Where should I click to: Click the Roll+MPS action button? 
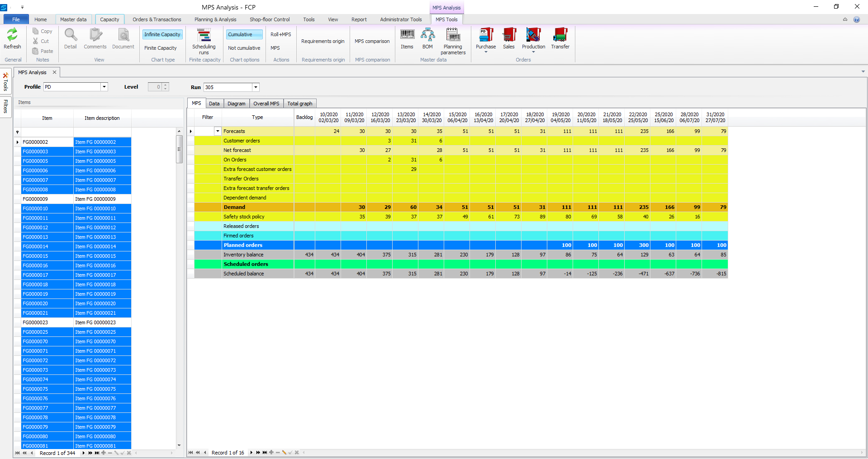click(281, 34)
